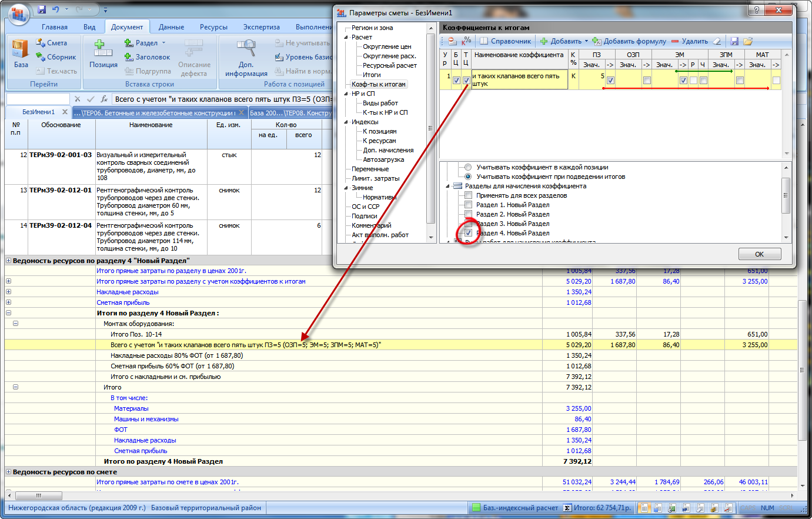Click the fx formula button
Image resolution: width=812 pixels, height=519 pixels.
click(104, 99)
